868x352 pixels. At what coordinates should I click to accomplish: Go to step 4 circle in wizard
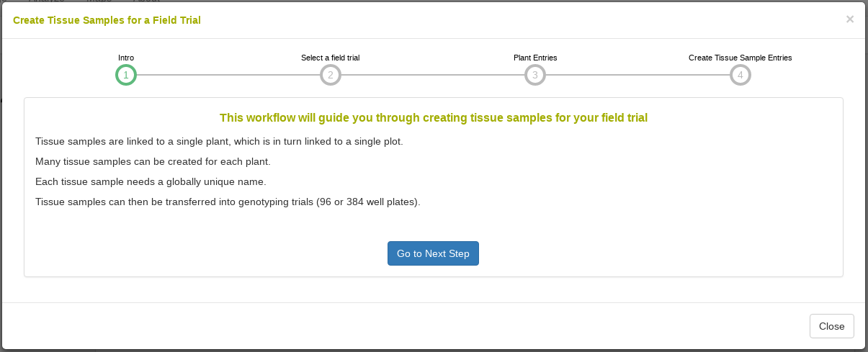[741, 75]
